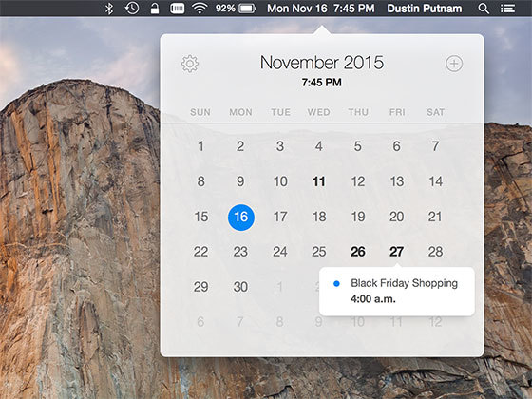
Task: Select November 15
Action: 201,217
